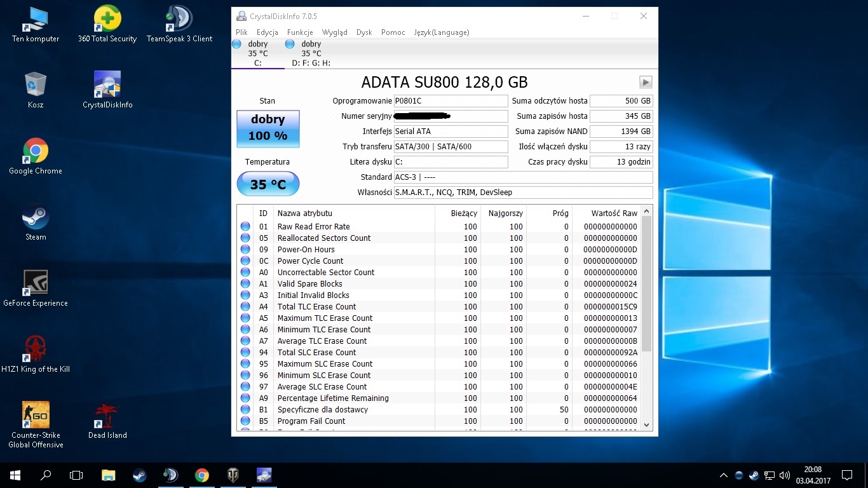Screen dimensions: 868x488
Task: Select Valid Spare Blocks row
Action: click(x=439, y=284)
